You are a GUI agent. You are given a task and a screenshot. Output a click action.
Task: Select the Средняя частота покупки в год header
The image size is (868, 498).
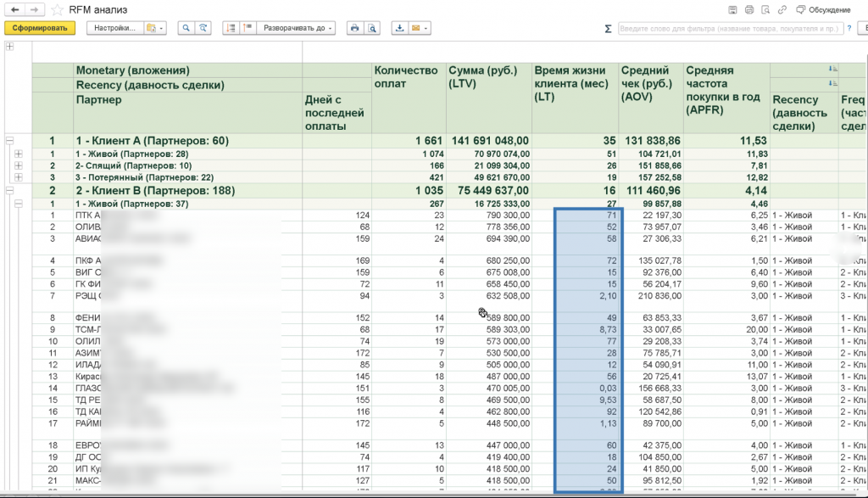(x=726, y=98)
